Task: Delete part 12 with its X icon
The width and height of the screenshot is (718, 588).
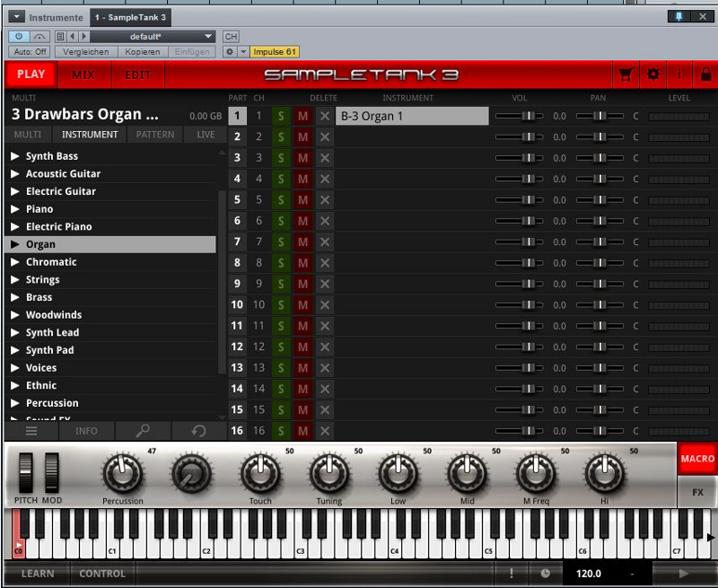Action: [x=325, y=347]
